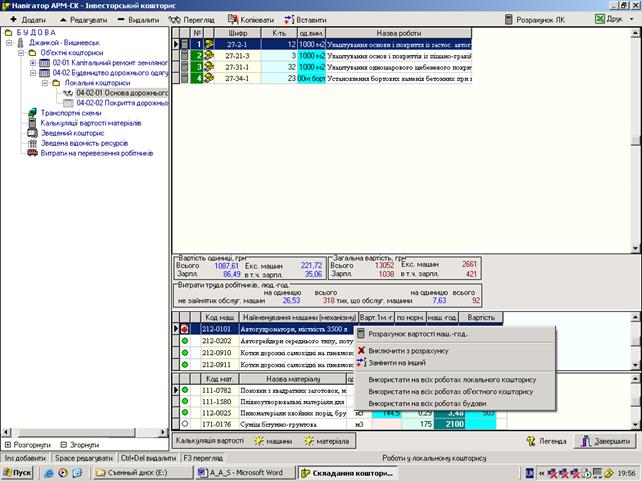This screenshot has height=482, width=642.
Task: Click the Вставити paste icon
Action: click(x=290, y=19)
